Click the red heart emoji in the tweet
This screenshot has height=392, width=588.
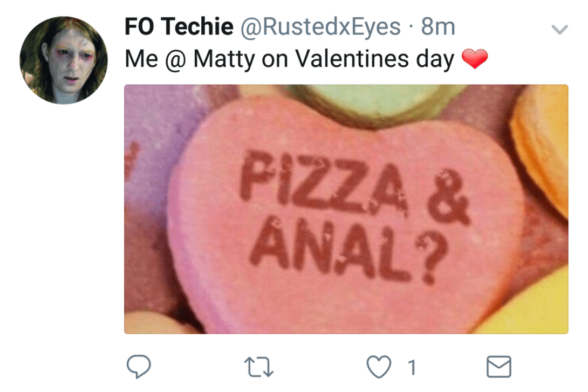click(475, 59)
